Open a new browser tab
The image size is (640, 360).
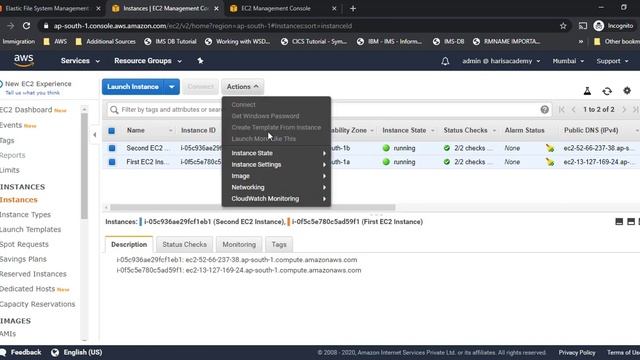point(353,9)
